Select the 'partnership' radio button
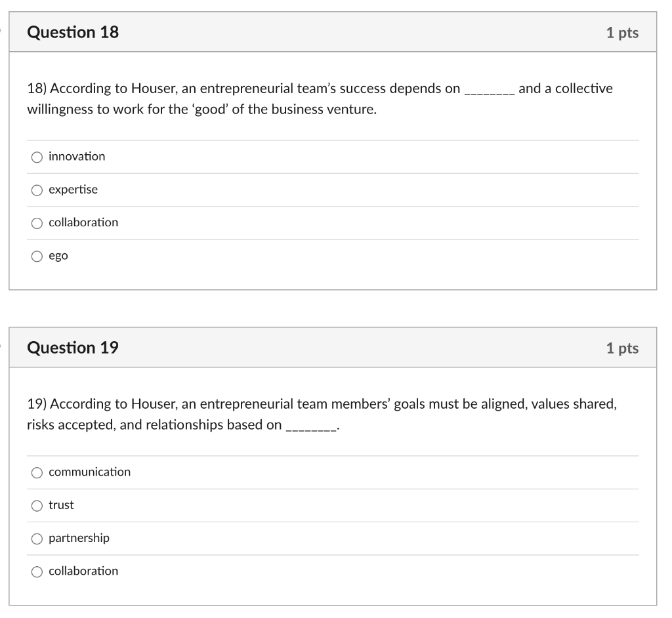 tap(37, 538)
